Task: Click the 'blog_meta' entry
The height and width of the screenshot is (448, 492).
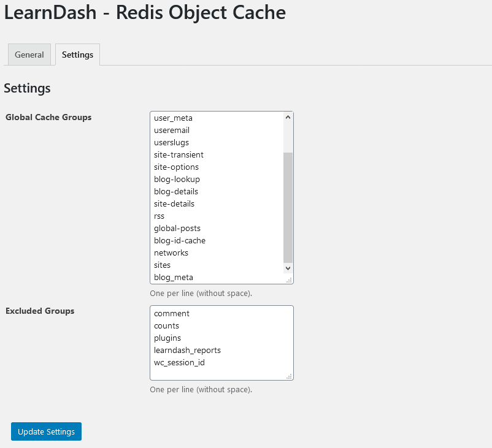Action: [174, 278]
